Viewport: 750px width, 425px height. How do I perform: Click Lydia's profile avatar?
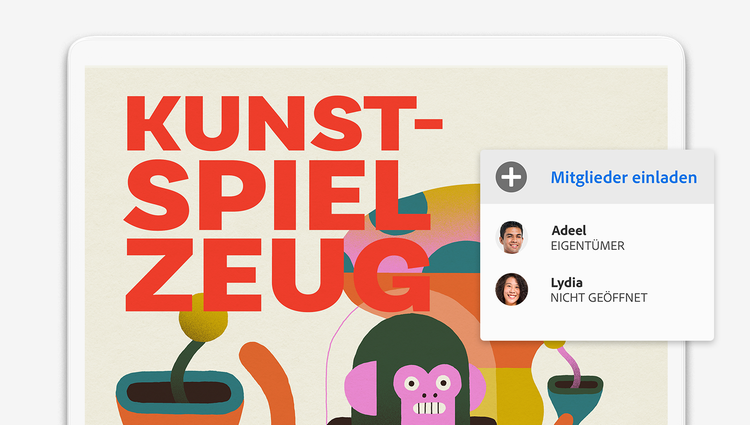pyautogui.click(x=511, y=289)
